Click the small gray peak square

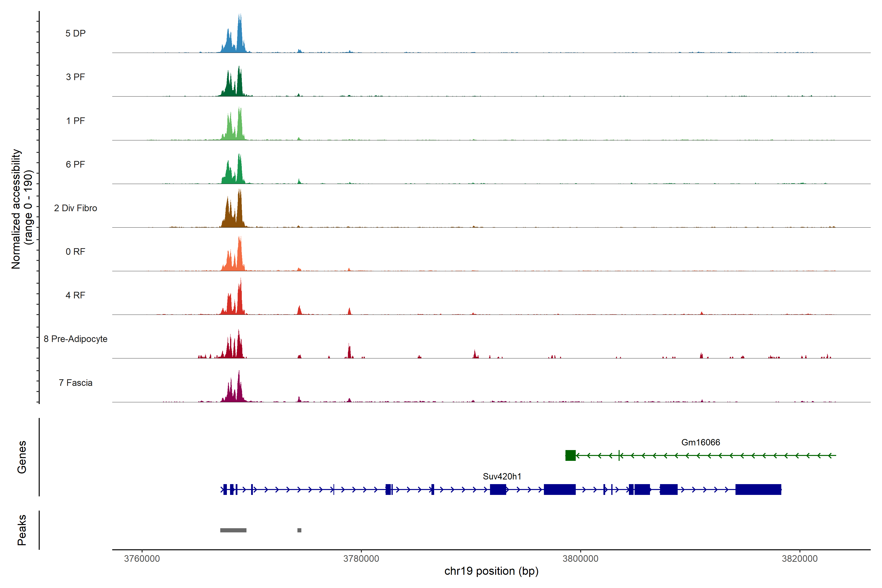299,530
